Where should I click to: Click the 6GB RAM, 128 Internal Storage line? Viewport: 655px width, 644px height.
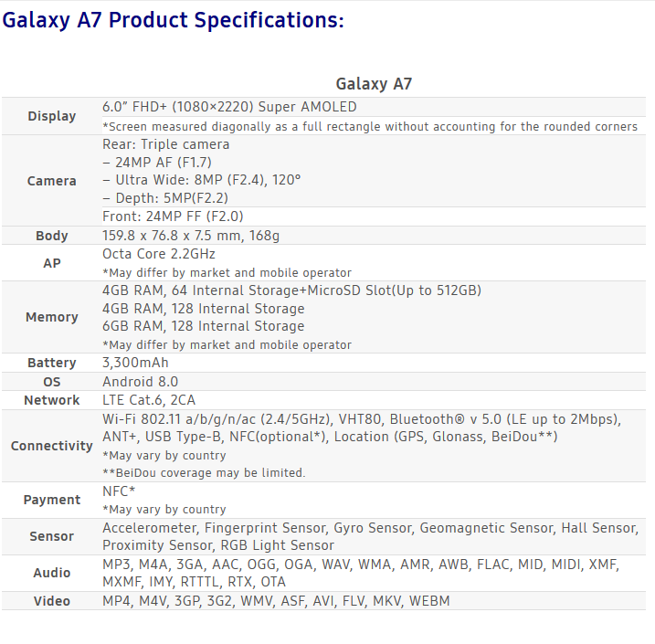coord(204,326)
